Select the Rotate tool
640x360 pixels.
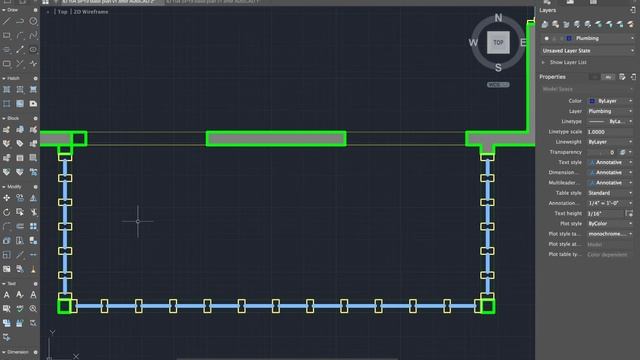click(7, 212)
